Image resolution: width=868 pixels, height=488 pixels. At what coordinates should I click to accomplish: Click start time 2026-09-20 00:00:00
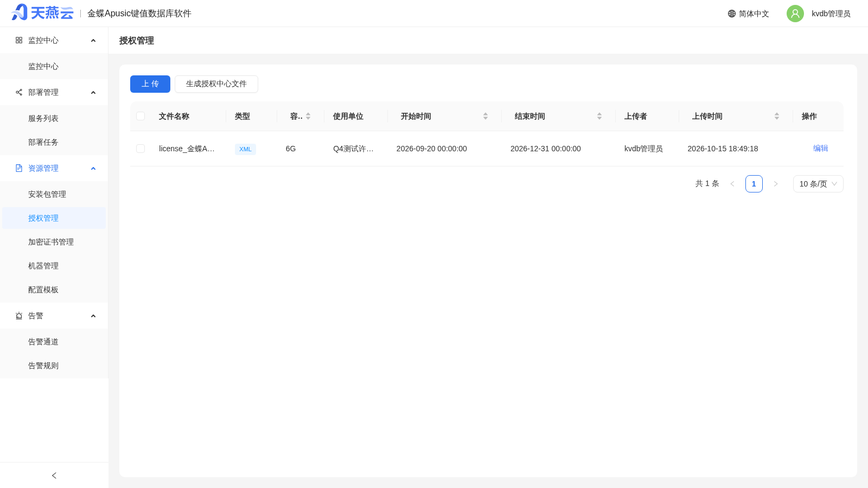pyautogui.click(x=432, y=149)
